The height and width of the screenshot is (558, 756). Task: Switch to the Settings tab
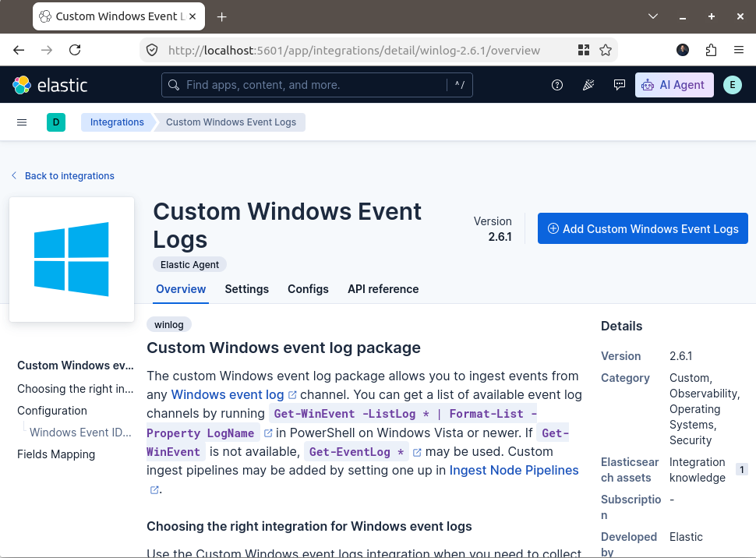pos(246,289)
